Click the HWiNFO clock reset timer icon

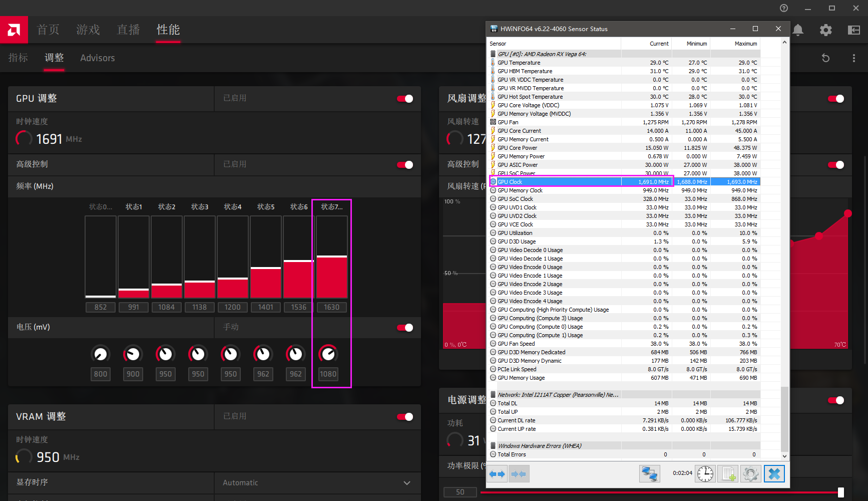(705, 473)
